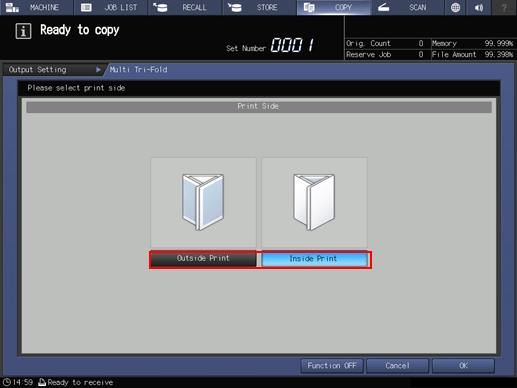Select the Outside Print fold illustration

[203, 202]
